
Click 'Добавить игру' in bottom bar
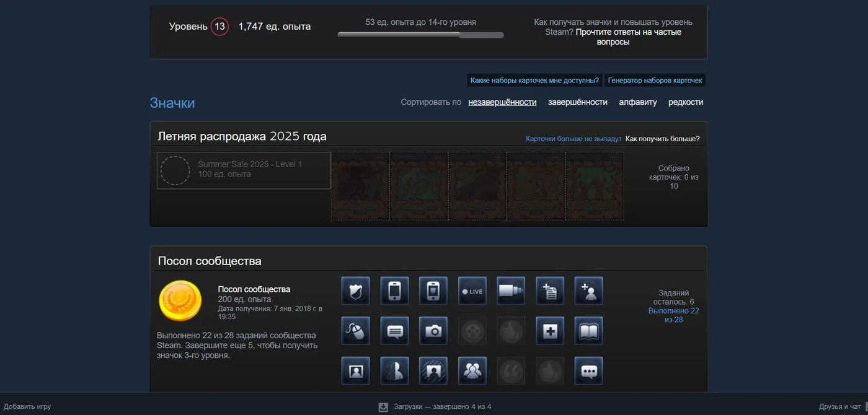(x=27, y=407)
